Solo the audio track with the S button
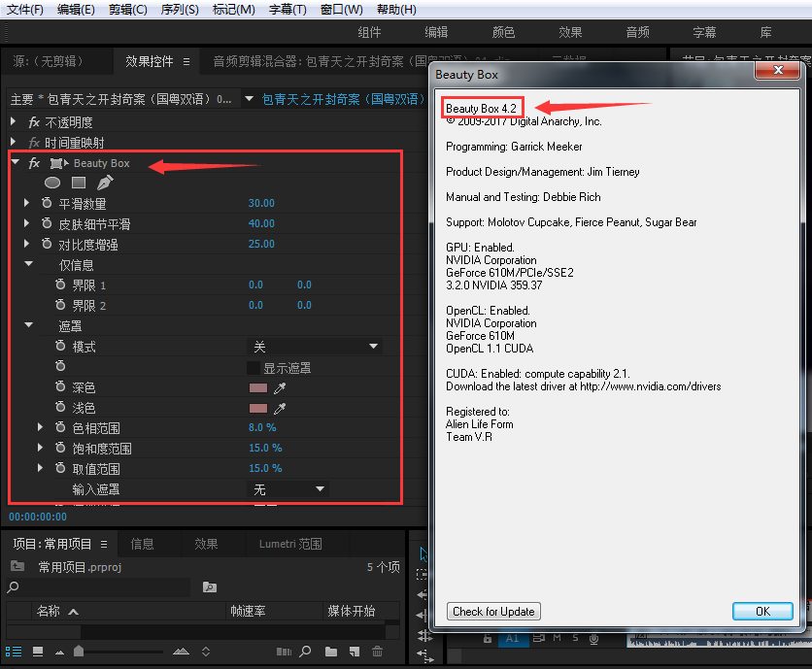This screenshot has width=812, height=669. click(x=575, y=638)
